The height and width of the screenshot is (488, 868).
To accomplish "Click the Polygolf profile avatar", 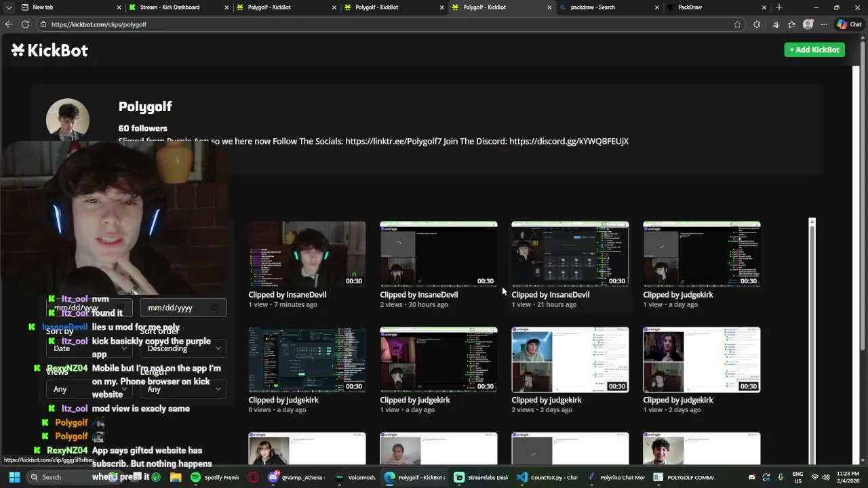I will 67,120.
